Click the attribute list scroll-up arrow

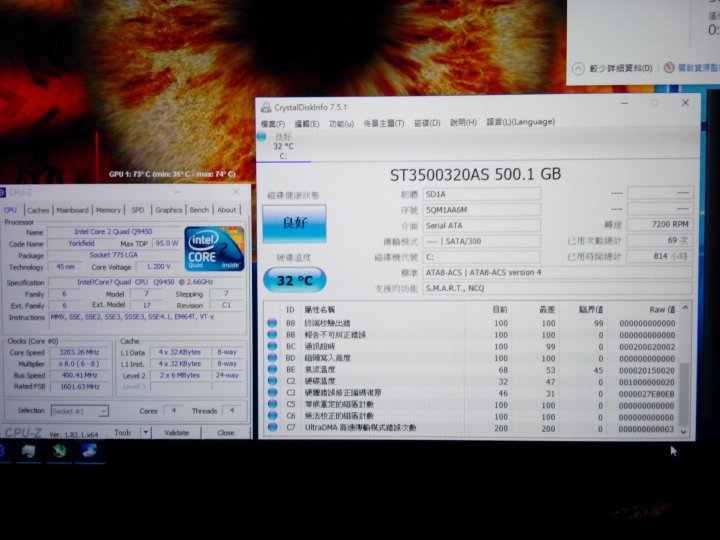(x=685, y=308)
